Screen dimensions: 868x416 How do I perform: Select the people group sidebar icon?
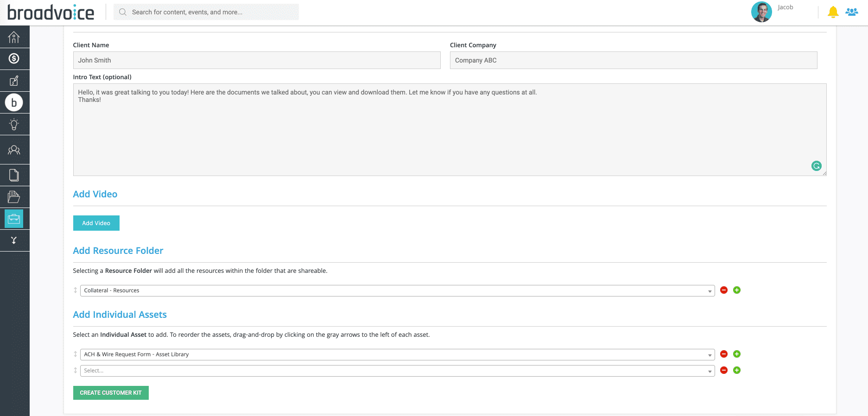pos(14,150)
